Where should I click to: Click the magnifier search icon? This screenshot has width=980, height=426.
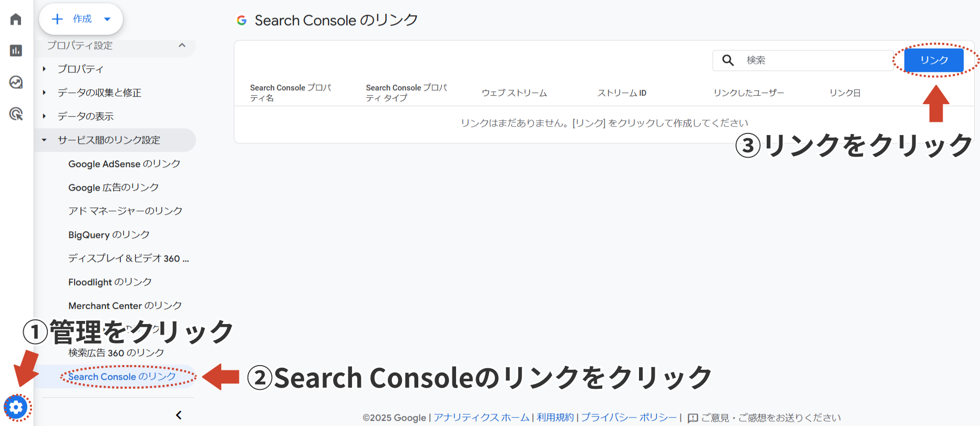pos(728,60)
